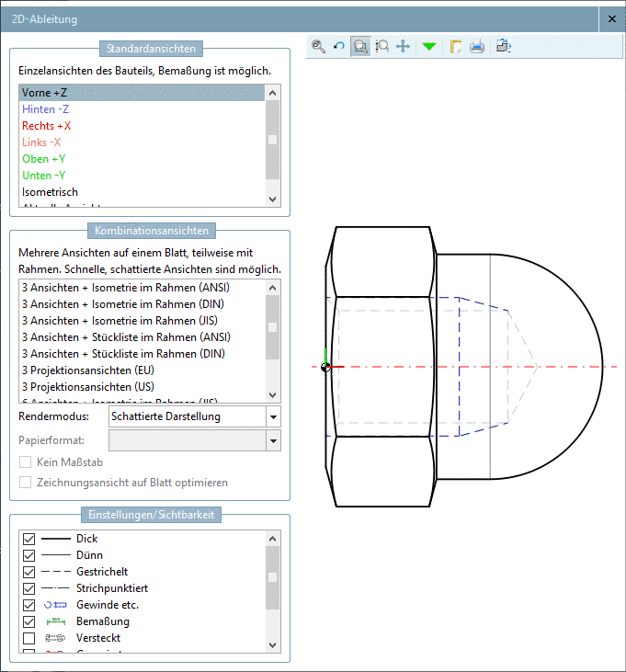The height and width of the screenshot is (672, 626).
Task: Choose 3 Projektionsansichten (US)
Action: [x=142, y=387]
